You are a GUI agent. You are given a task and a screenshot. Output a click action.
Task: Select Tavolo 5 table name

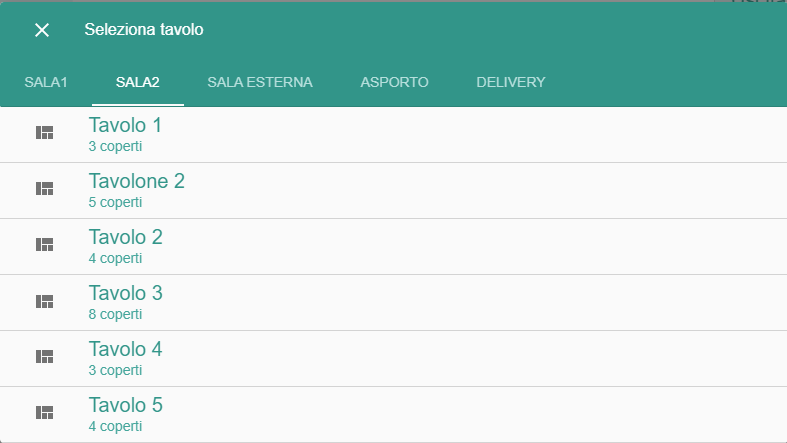click(125, 405)
